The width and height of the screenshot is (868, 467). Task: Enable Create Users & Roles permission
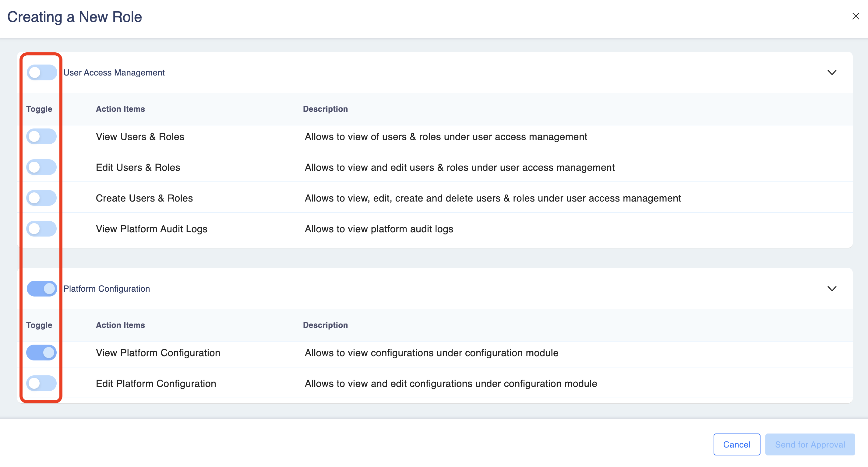41,198
